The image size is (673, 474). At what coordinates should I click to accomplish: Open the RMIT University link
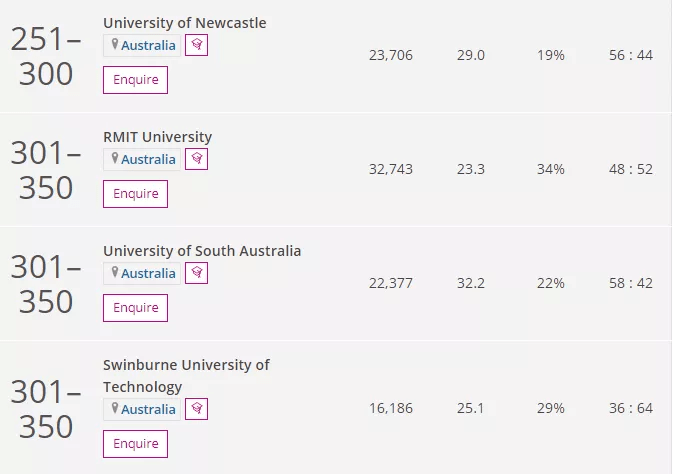(158, 137)
